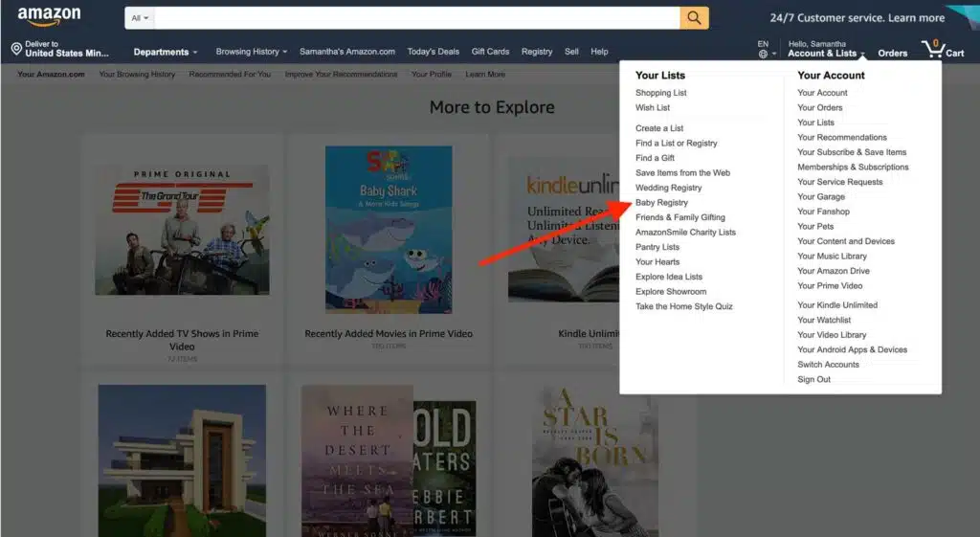This screenshot has height=537, width=980.
Task: Go to Improve Your Recommendations tab
Action: point(341,74)
